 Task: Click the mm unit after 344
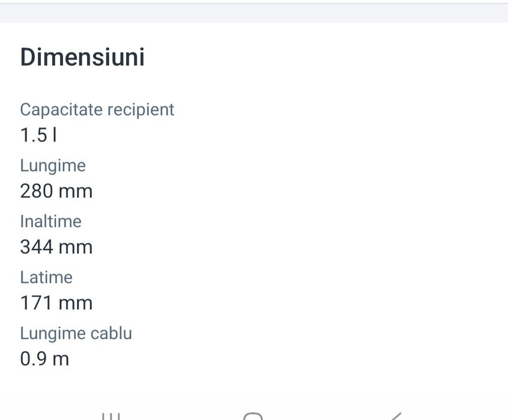[76, 248]
